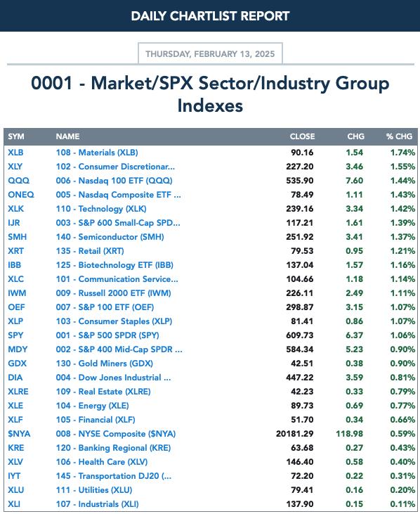Click the $NYA symbol link
The image size is (420, 514).
(19, 434)
